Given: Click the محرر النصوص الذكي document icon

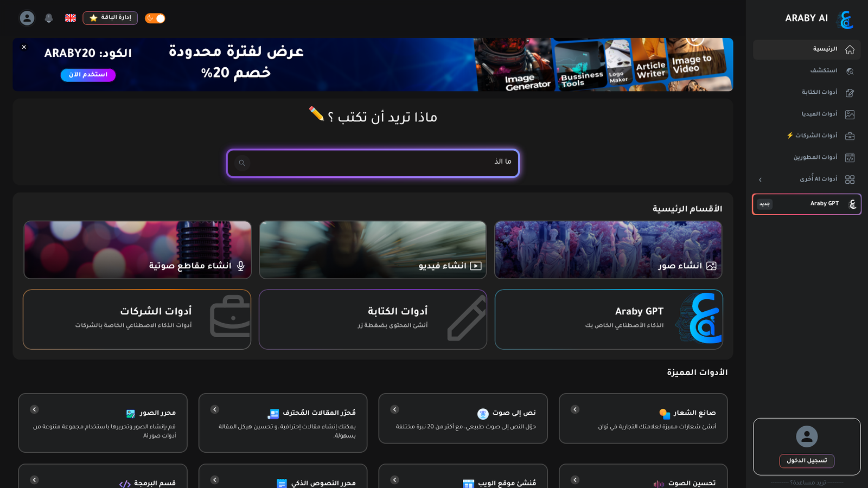Looking at the screenshot, I should (x=282, y=484).
